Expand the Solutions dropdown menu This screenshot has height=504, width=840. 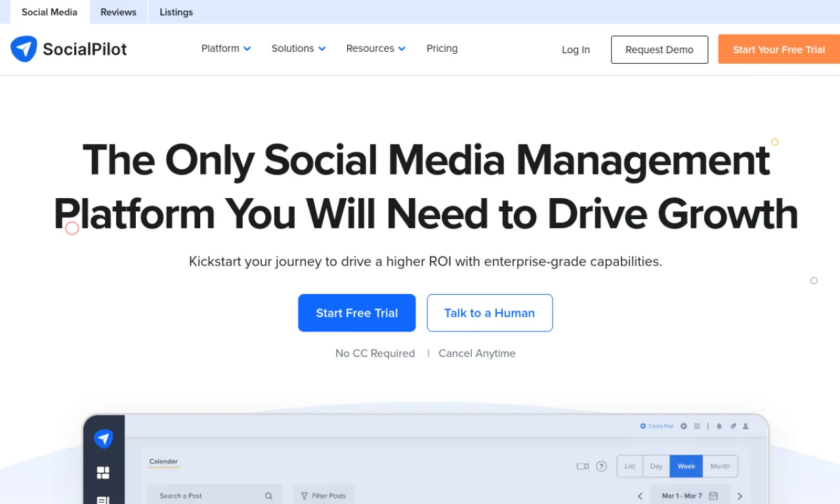click(x=299, y=49)
